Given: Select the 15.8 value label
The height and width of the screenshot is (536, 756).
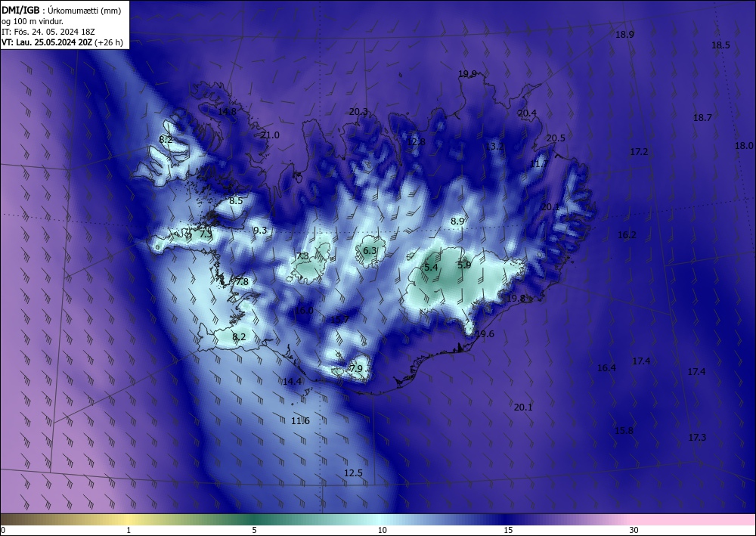Looking at the screenshot, I should click(x=624, y=431).
